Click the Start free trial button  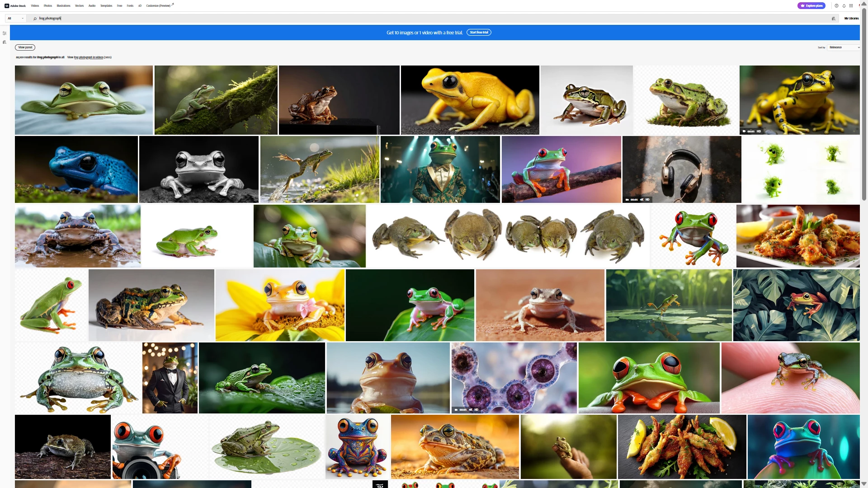479,33
